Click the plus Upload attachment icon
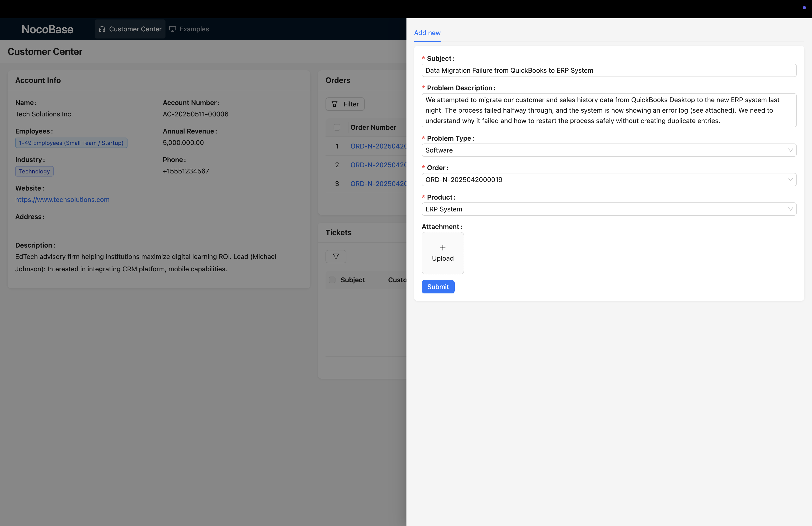This screenshot has height=526, width=812. [443, 248]
